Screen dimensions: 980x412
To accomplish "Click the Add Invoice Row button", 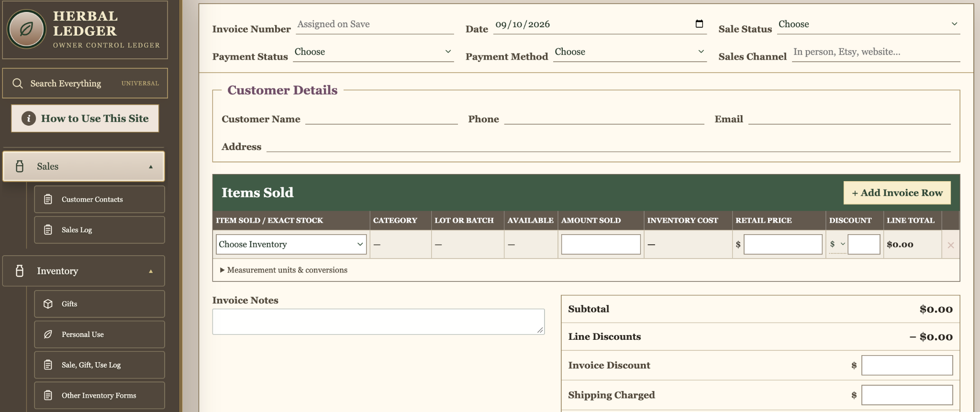I will point(897,193).
